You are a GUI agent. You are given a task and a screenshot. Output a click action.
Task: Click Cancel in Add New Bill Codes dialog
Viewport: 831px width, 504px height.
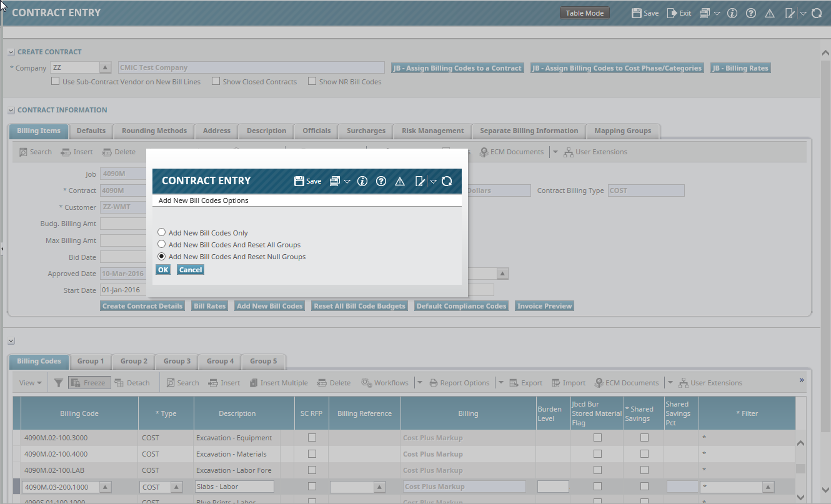(x=191, y=270)
